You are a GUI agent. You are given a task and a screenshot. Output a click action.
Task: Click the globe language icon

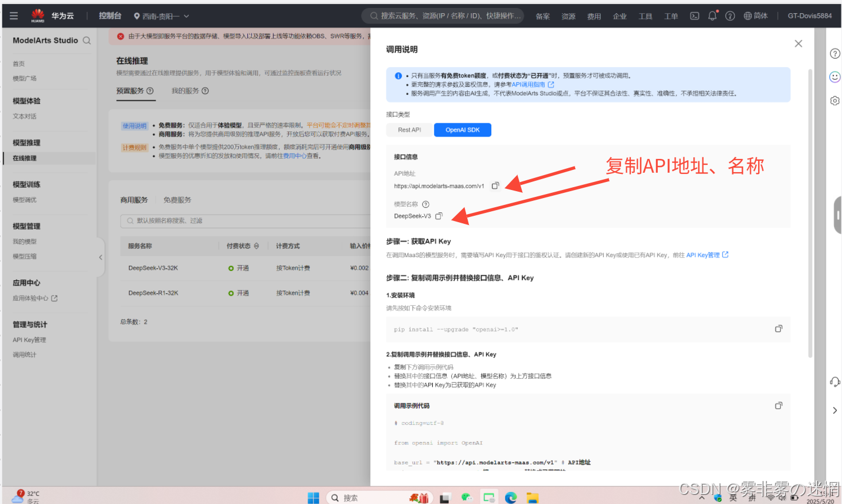[x=747, y=16]
